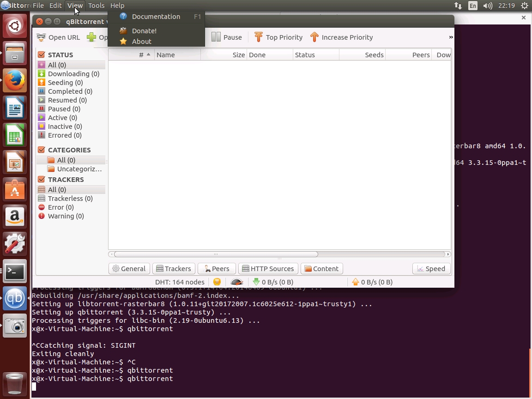The image size is (532, 399).
Task: Sort by the Done column header
Action: (x=270, y=55)
